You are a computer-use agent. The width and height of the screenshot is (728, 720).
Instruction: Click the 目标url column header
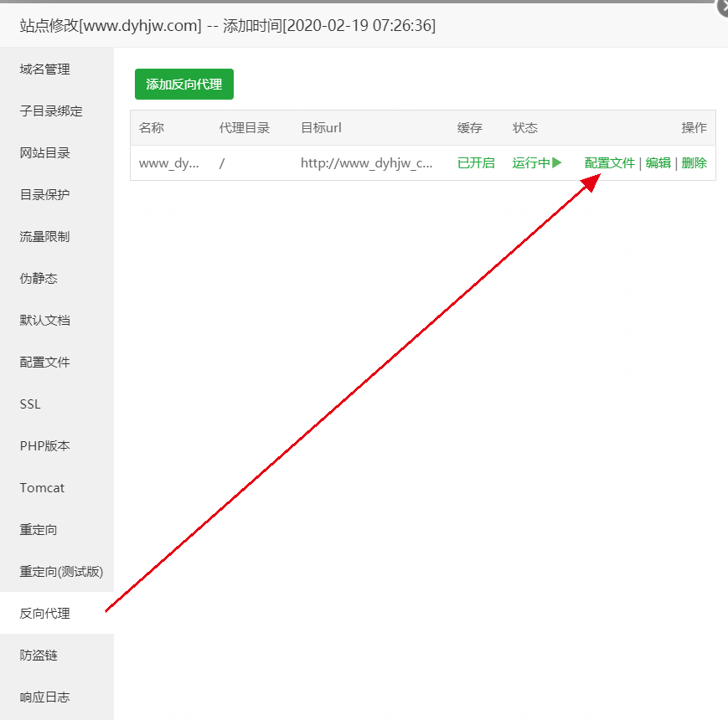pos(322,127)
